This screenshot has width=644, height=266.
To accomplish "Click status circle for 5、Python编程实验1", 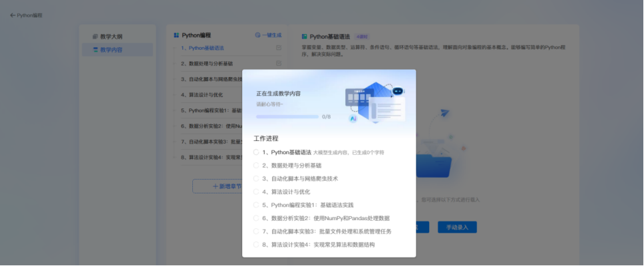I will (256, 205).
